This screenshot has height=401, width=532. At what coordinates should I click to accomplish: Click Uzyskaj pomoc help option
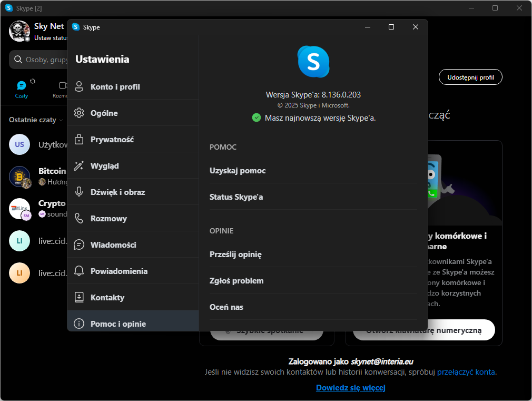[313, 171]
